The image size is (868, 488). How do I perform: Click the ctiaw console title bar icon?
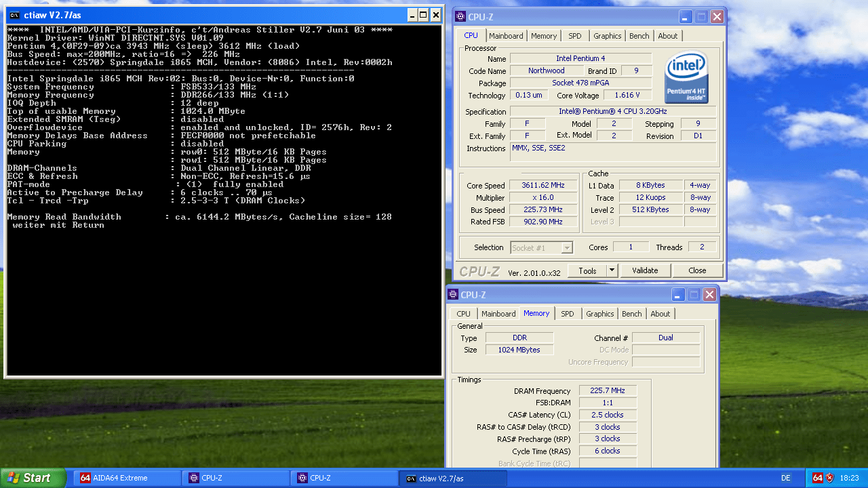point(14,15)
